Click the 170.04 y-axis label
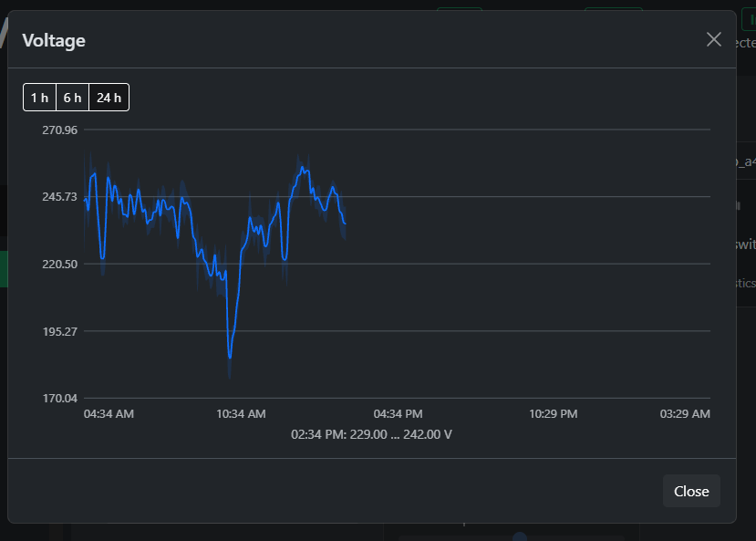Screen dimensions: 756x541 click(60, 399)
